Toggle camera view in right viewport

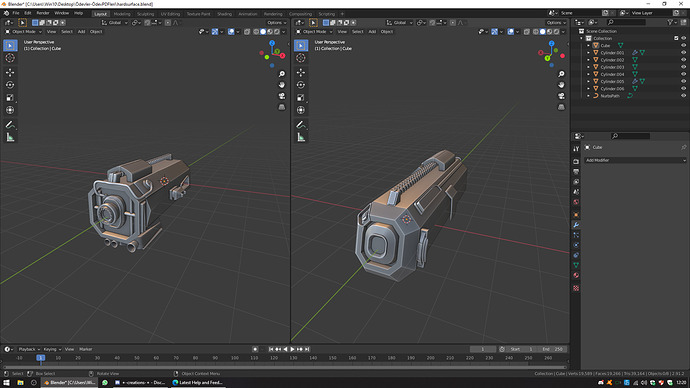[x=561, y=96]
